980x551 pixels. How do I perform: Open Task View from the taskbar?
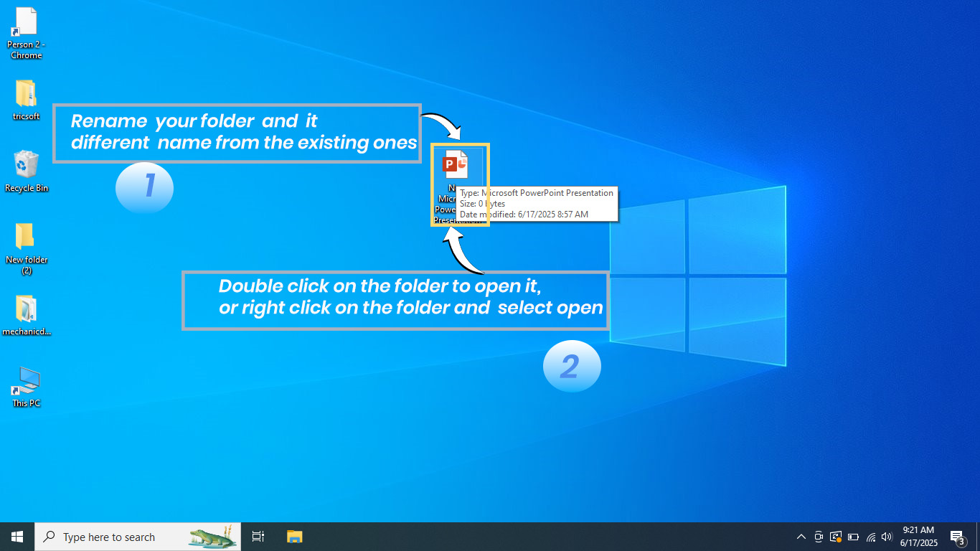tap(258, 536)
